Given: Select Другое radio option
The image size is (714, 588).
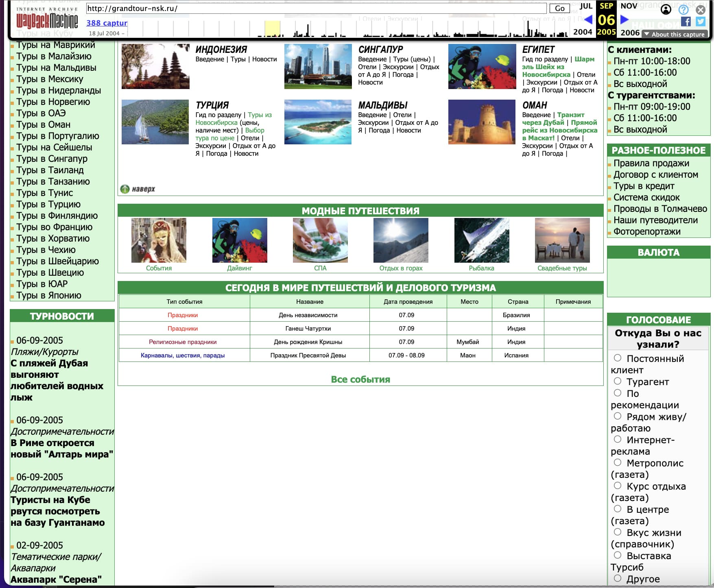Looking at the screenshot, I should click(618, 578).
